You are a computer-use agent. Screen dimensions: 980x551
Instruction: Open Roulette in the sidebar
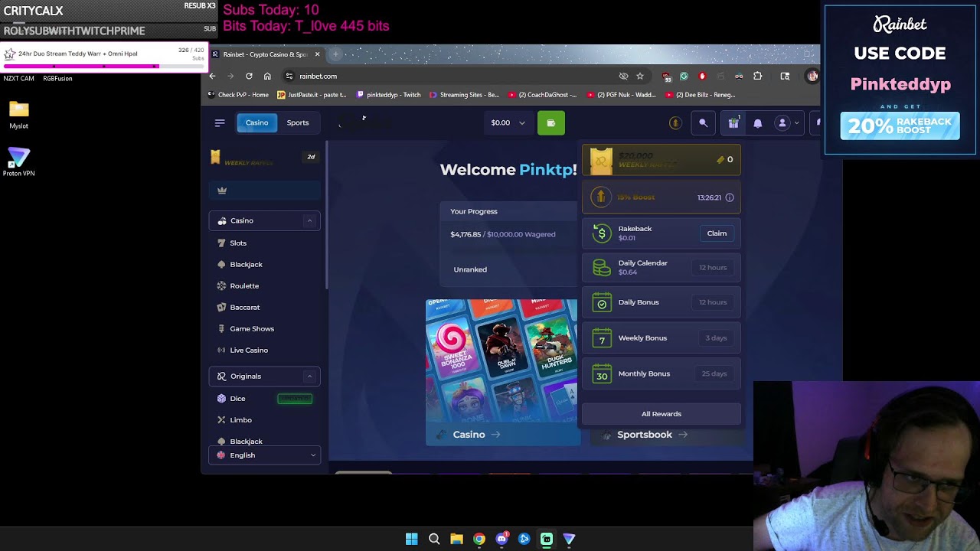coord(244,285)
